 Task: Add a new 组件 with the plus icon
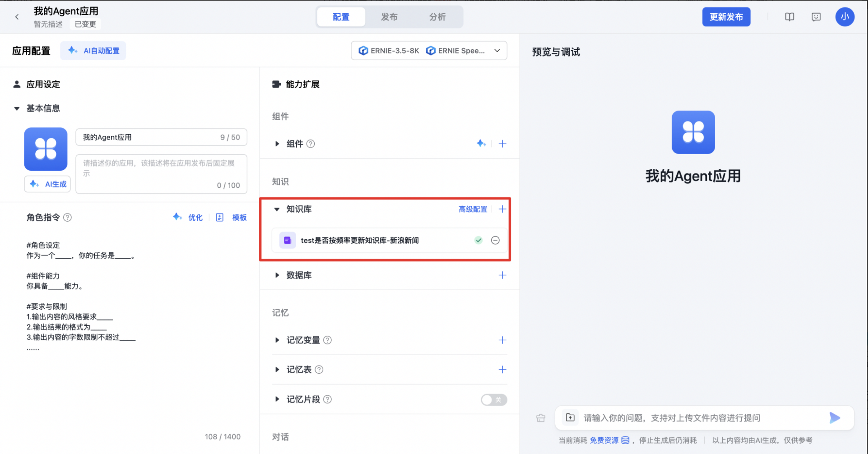[x=502, y=144]
